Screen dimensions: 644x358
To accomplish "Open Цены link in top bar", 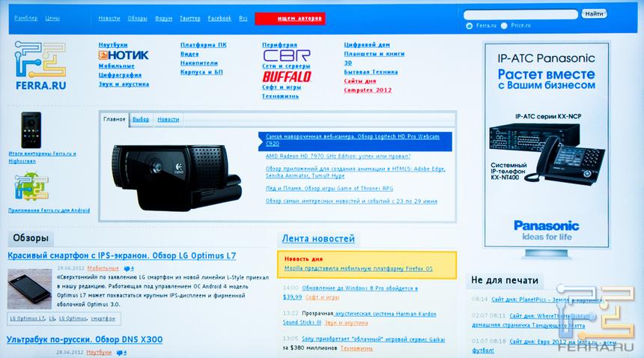I will (52, 18).
